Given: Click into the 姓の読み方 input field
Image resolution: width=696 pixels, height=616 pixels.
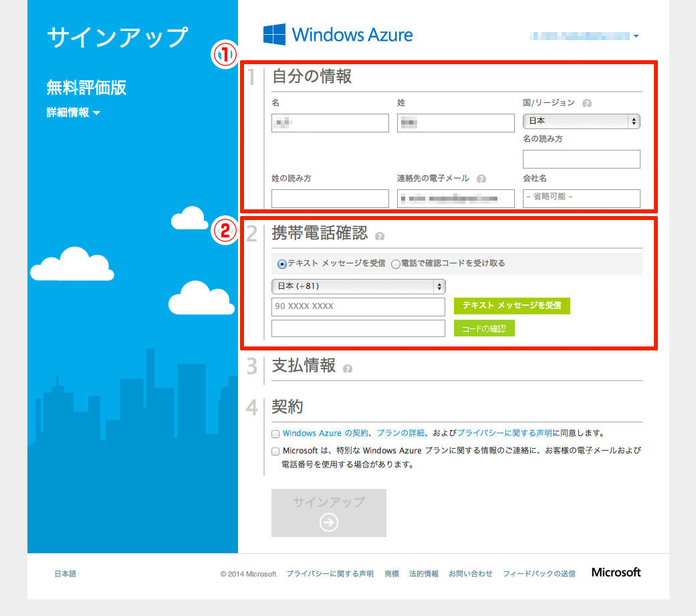Looking at the screenshot, I should [330, 199].
